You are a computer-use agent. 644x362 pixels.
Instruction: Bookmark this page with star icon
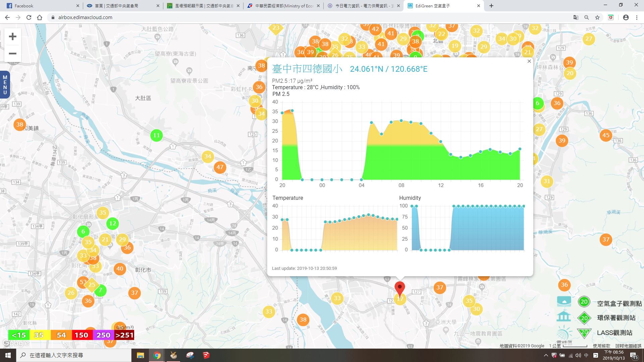click(597, 17)
